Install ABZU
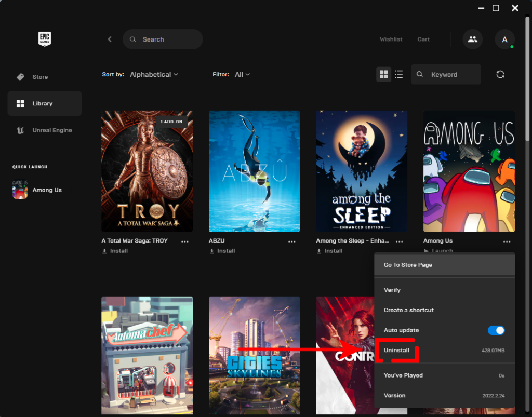Screen dimensions: 532x417 [x=222, y=251]
